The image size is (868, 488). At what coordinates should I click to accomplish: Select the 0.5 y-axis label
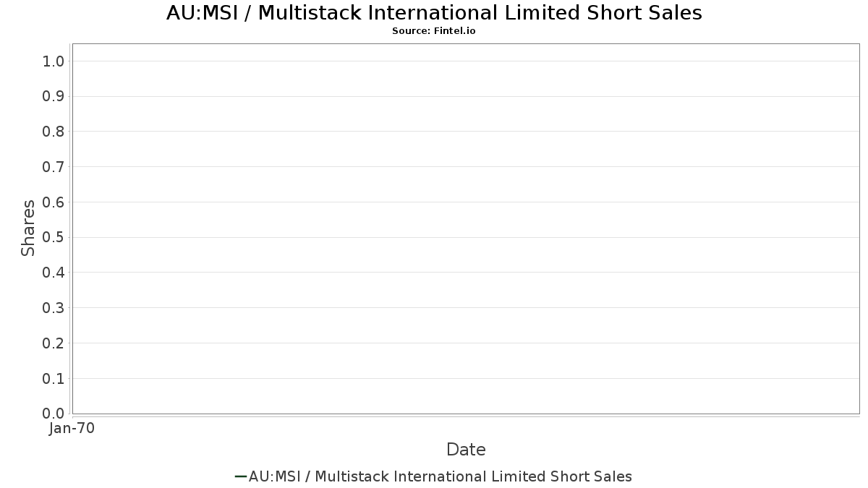click(x=54, y=237)
